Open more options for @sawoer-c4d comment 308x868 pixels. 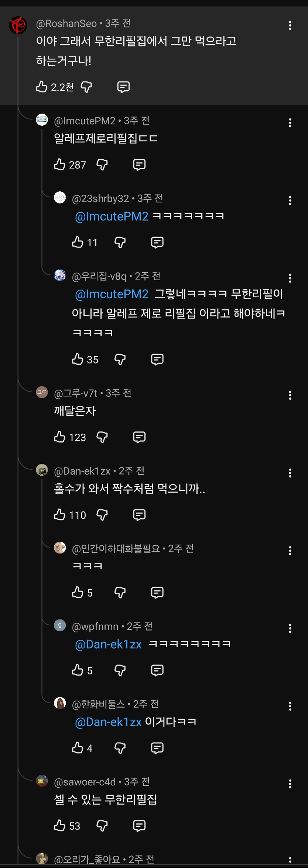(290, 784)
